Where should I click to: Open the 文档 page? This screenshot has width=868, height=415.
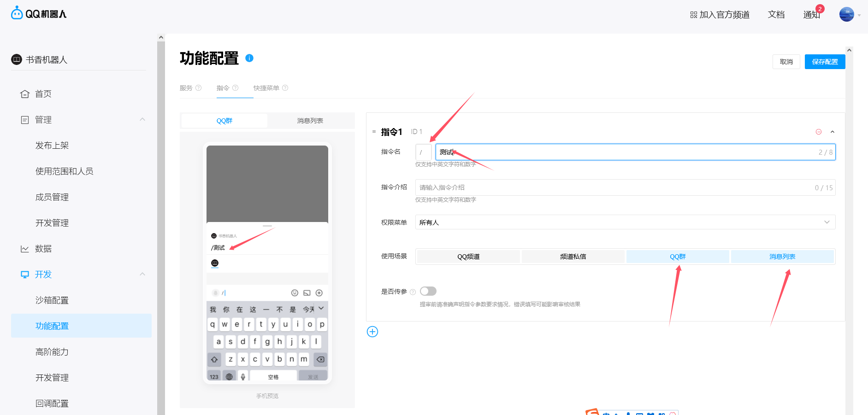point(776,15)
